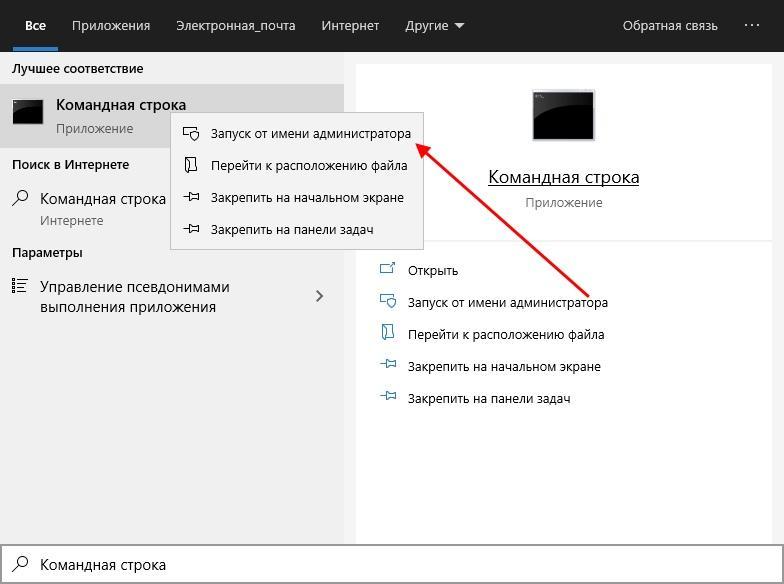Choose Перейти к расположению файла in context menu
The height and width of the screenshot is (584, 784).
pos(298,166)
